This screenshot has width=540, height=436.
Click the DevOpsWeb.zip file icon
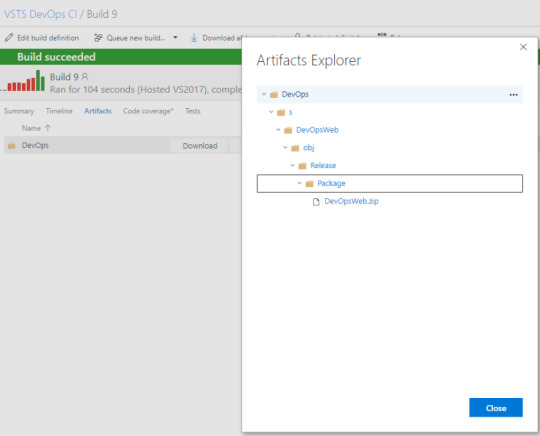point(316,202)
